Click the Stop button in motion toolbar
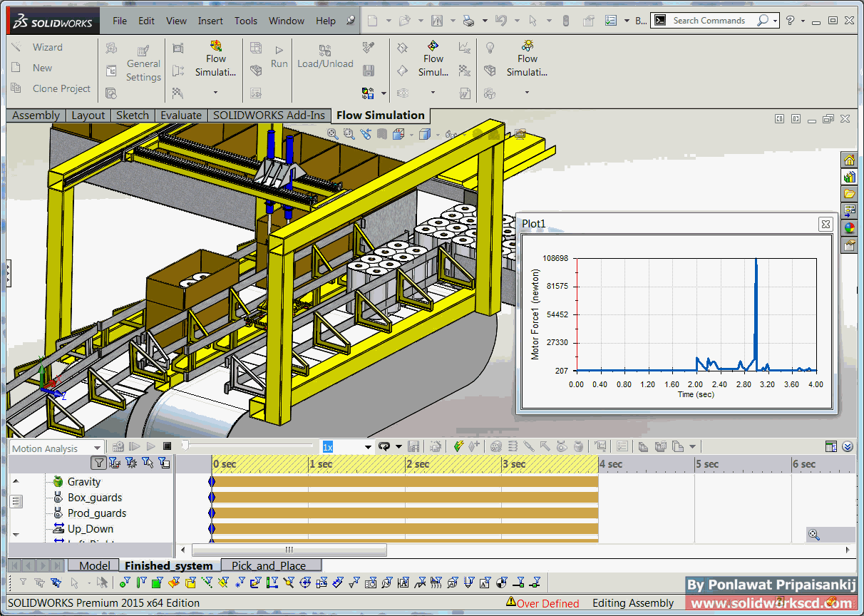Image resolution: width=864 pixels, height=616 pixels. tap(167, 446)
